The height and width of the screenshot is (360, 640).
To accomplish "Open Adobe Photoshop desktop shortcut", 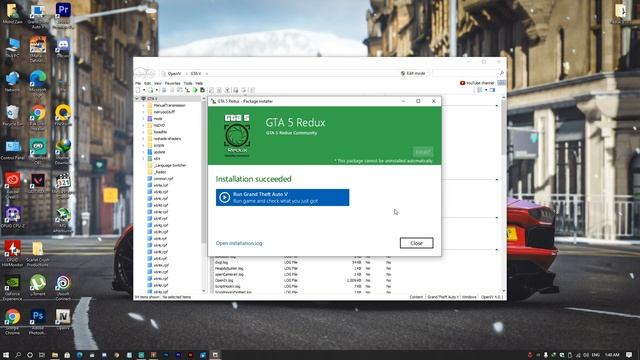I will (38, 322).
